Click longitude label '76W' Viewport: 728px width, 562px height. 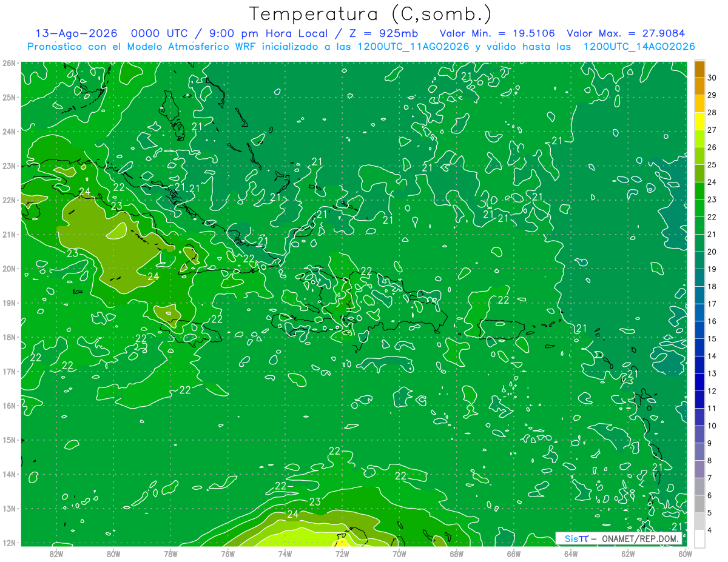tap(227, 554)
